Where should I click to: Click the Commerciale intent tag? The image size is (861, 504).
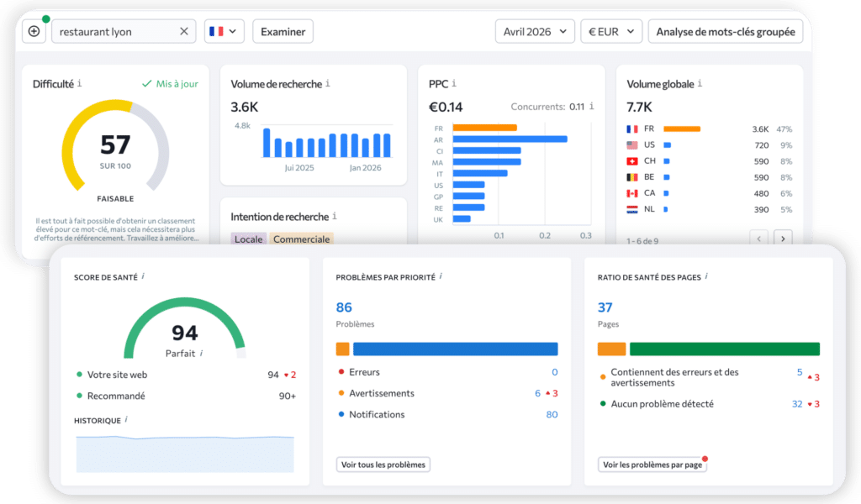click(x=302, y=239)
